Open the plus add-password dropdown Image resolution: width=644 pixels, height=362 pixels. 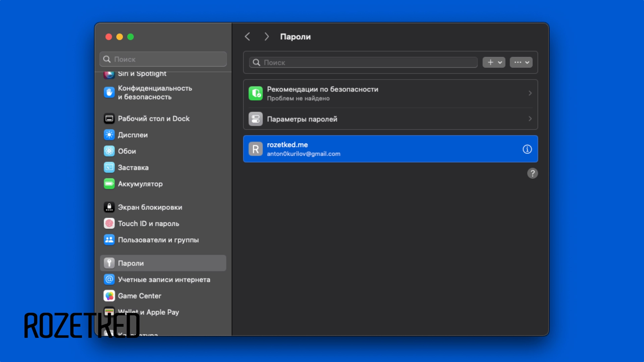[494, 62]
